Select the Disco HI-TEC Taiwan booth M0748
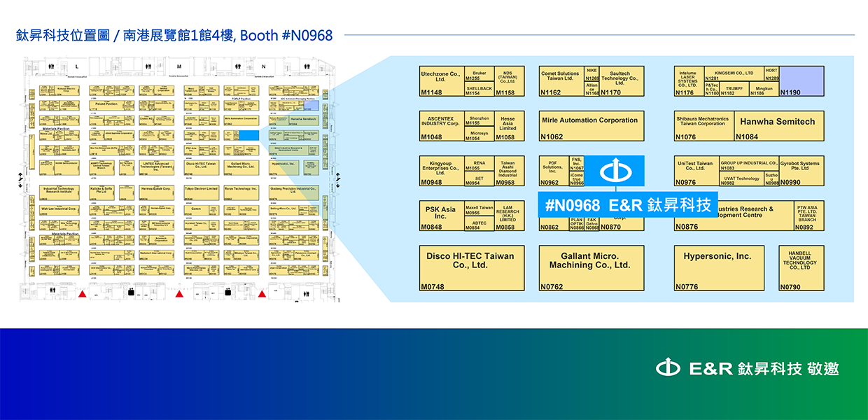This screenshot has height=420, width=868. click(470, 267)
